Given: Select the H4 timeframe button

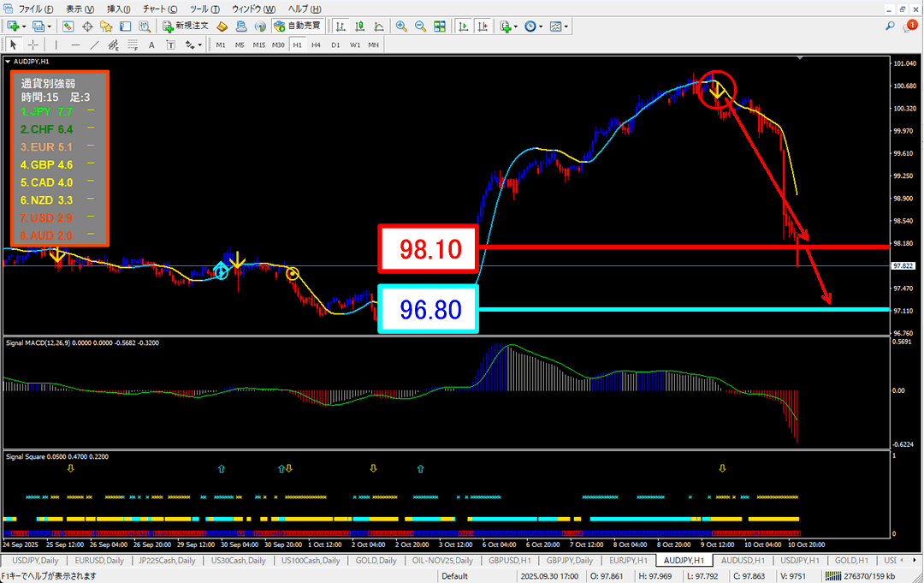Looking at the screenshot, I should coord(316,45).
